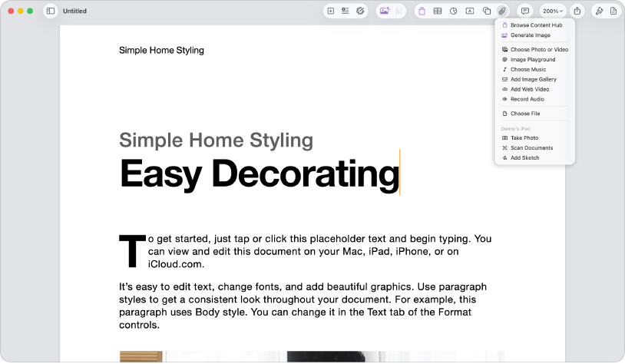Click the dimmed grid icon beside Generate Image
Screen dimensions: 625x364
tap(399, 12)
